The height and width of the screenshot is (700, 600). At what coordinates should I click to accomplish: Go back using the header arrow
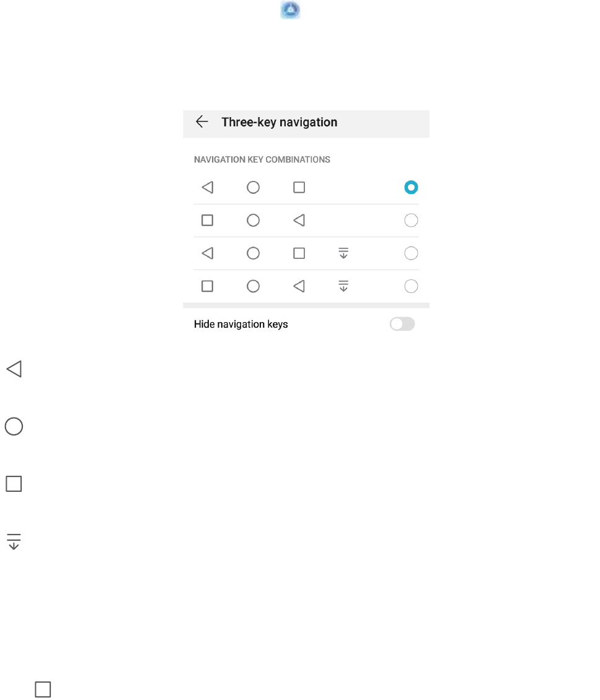pos(201,122)
